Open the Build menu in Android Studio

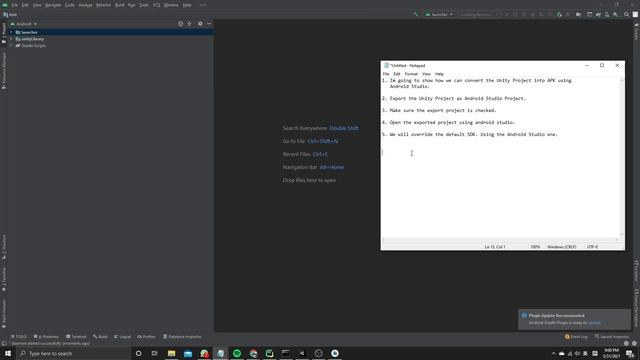[x=120, y=5]
